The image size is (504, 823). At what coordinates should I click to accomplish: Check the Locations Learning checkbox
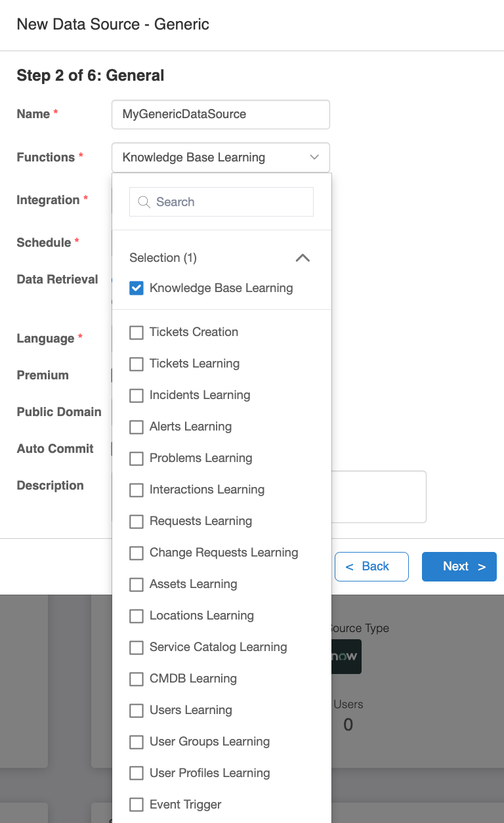point(136,616)
